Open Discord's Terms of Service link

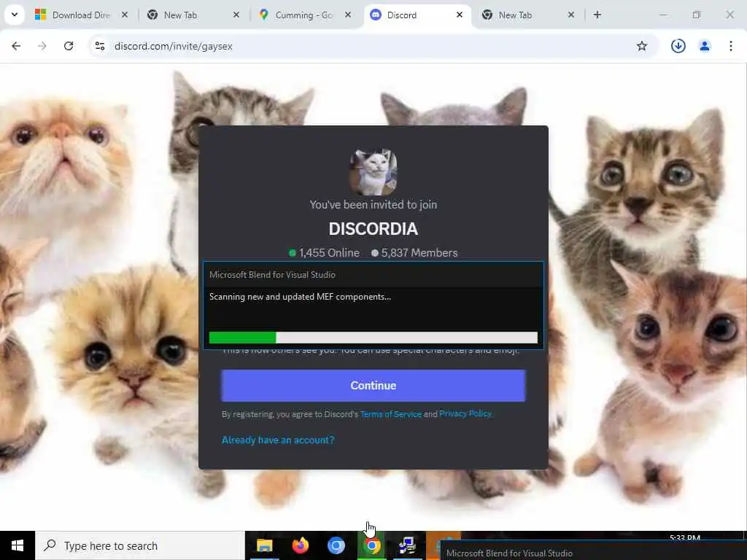(391, 414)
